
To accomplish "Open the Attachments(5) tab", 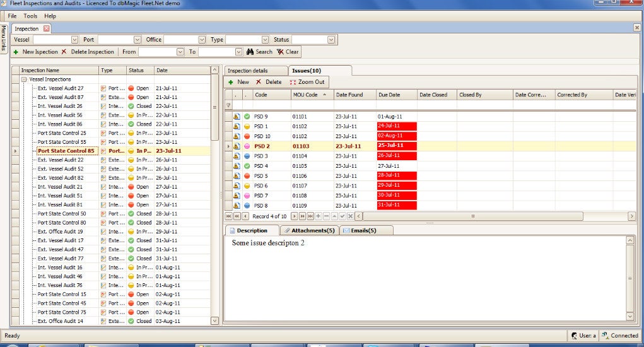I will 309,231.
